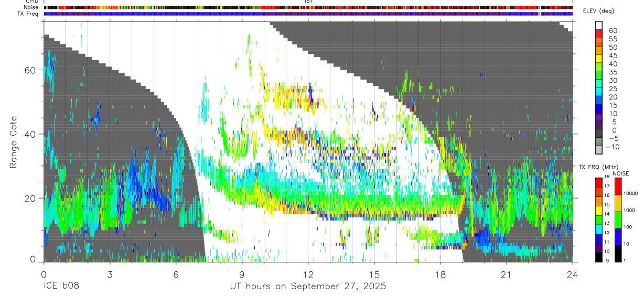Click the blue TX Freq strip above the plot

click(x=308, y=14)
